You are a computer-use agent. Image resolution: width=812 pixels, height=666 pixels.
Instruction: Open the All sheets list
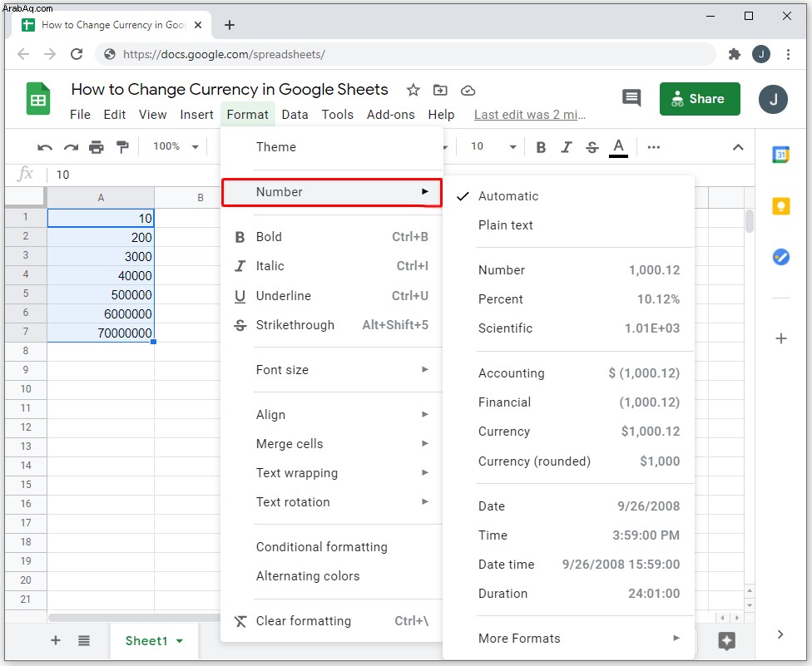click(84, 641)
